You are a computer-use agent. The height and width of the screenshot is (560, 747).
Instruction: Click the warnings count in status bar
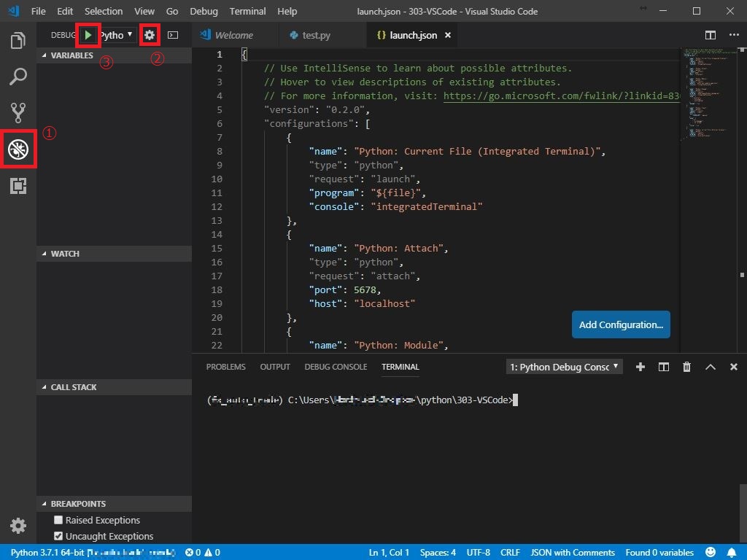pyautogui.click(x=212, y=553)
